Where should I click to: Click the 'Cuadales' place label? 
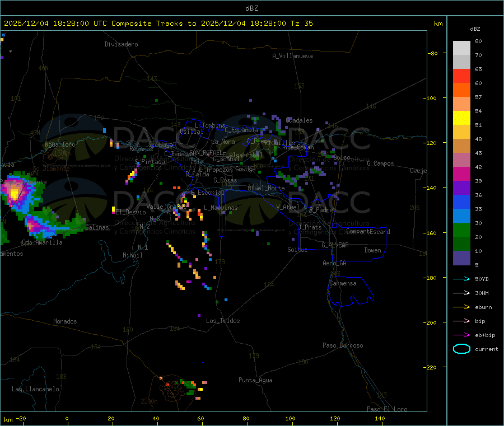(x=299, y=120)
